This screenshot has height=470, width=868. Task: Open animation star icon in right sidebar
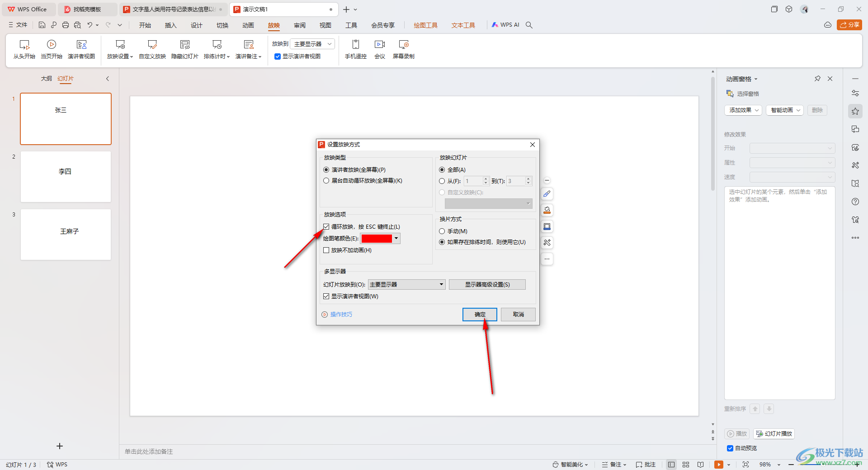855,111
